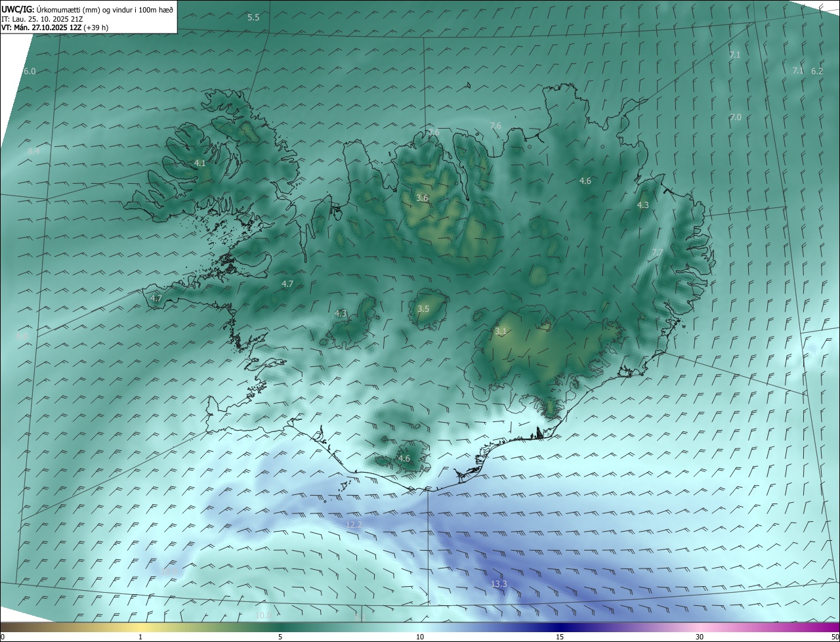840x642 pixels.
Task: Click the 7.0 value label
Action: click(x=736, y=117)
